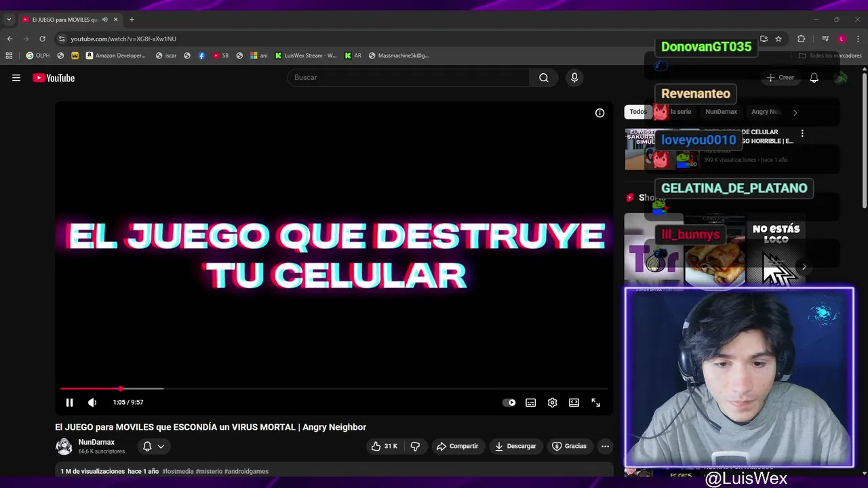This screenshot has width=868, height=488.
Task: Open more actions ellipsis below video
Action: pos(605,446)
